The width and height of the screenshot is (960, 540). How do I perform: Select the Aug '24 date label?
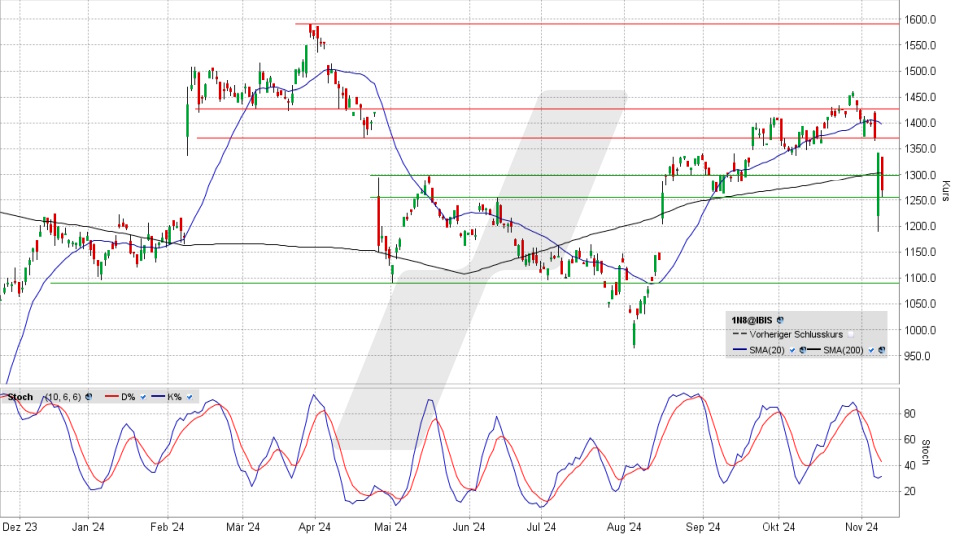(x=624, y=527)
